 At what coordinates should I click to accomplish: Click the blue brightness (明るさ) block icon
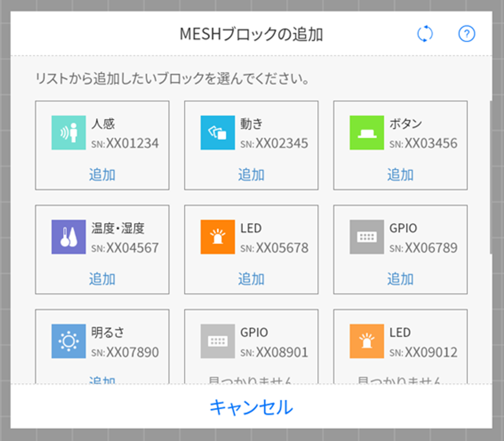[69, 341]
